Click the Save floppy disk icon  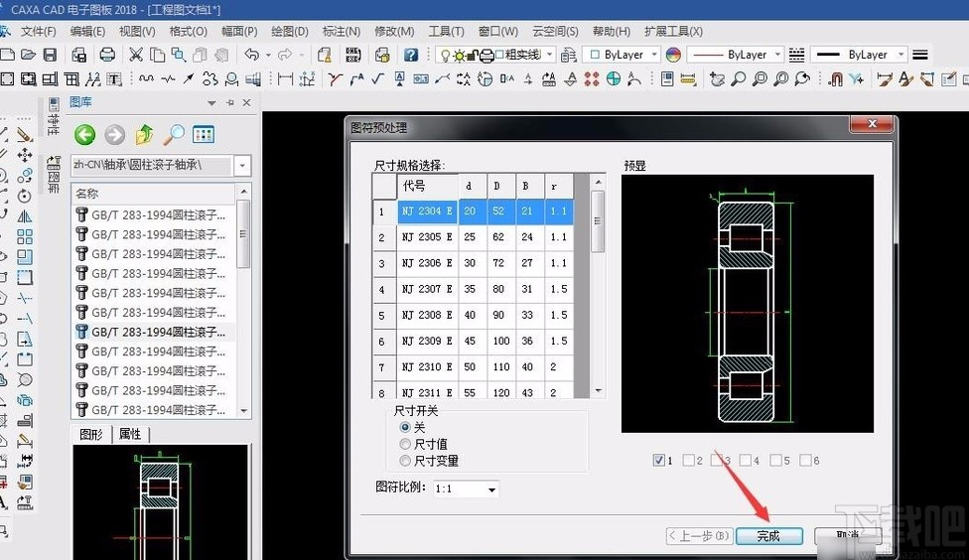[50, 55]
